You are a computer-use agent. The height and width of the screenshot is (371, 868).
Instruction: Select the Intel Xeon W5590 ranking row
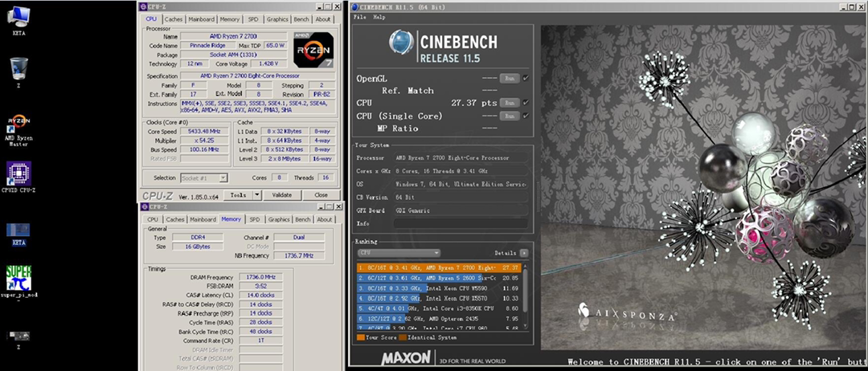coord(440,288)
